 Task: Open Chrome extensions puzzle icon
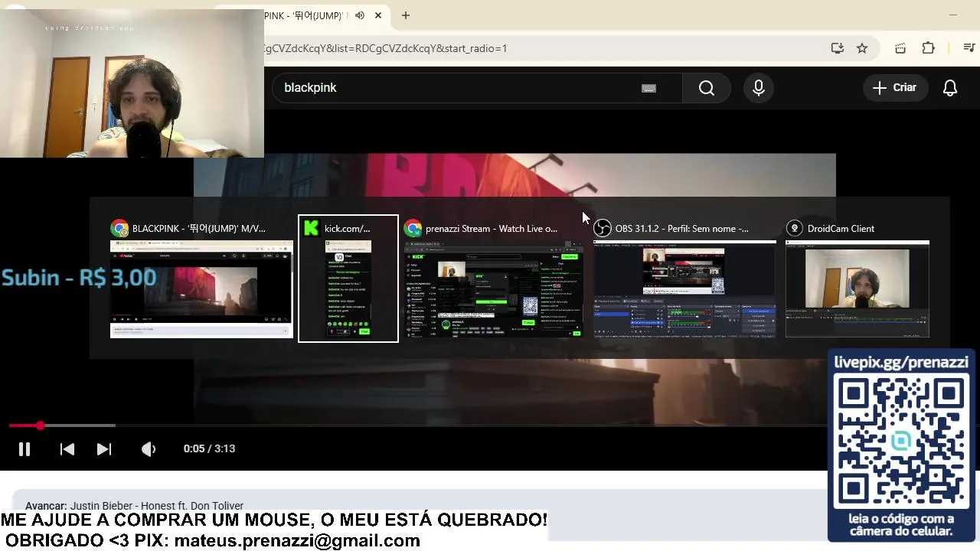coord(928,48)
